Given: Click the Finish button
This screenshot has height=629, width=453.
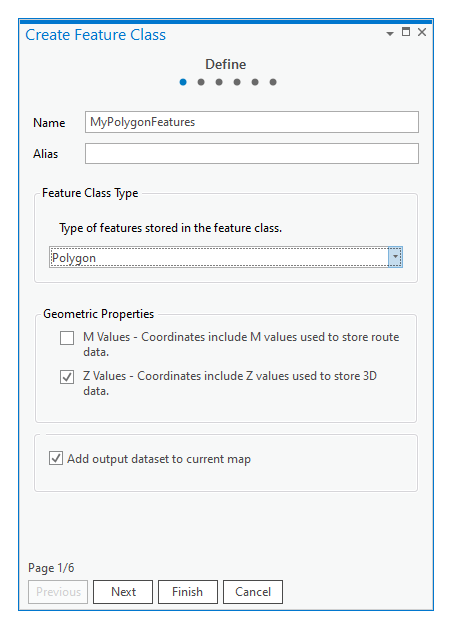Looking at the screenshot, I should [x=188, y=592].
